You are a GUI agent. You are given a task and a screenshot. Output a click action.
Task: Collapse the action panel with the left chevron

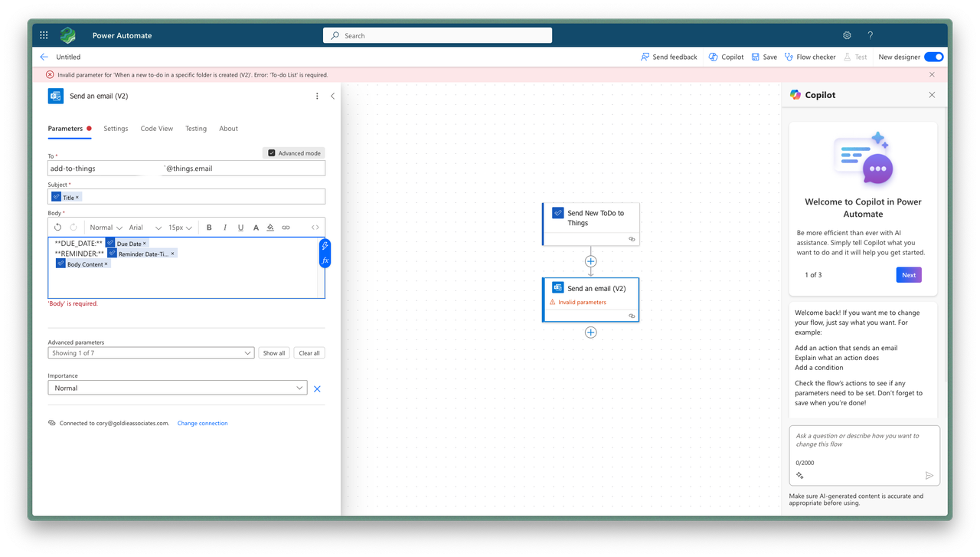tap(332, 97)
